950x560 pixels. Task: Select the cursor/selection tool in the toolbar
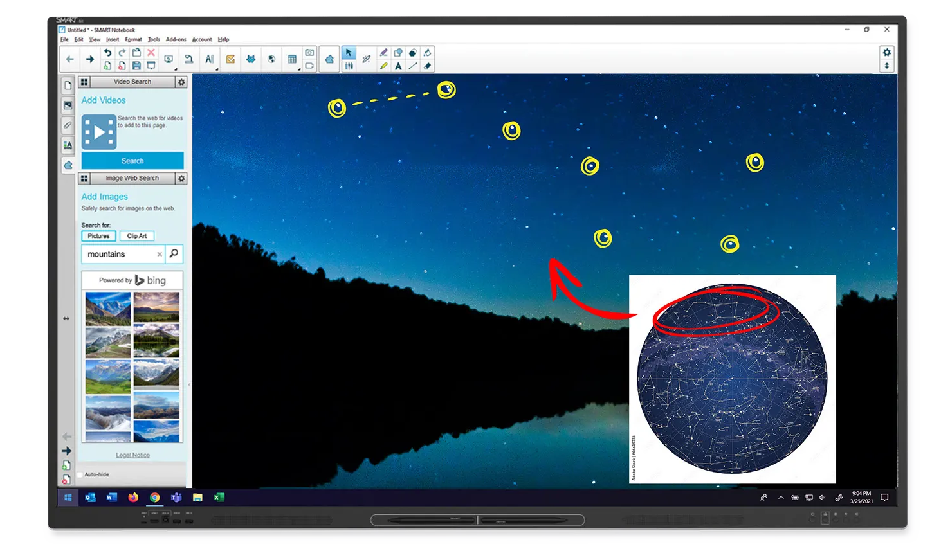point(349,53)
